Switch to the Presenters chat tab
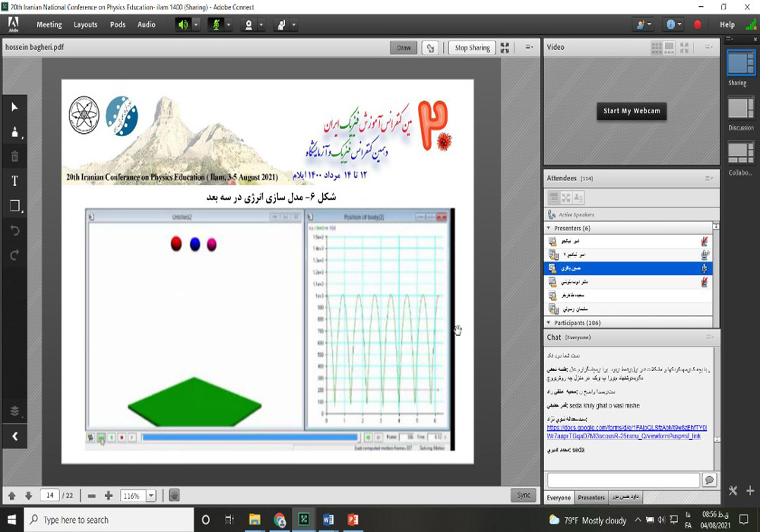760x532 pixels. click(x=591, y=498)
